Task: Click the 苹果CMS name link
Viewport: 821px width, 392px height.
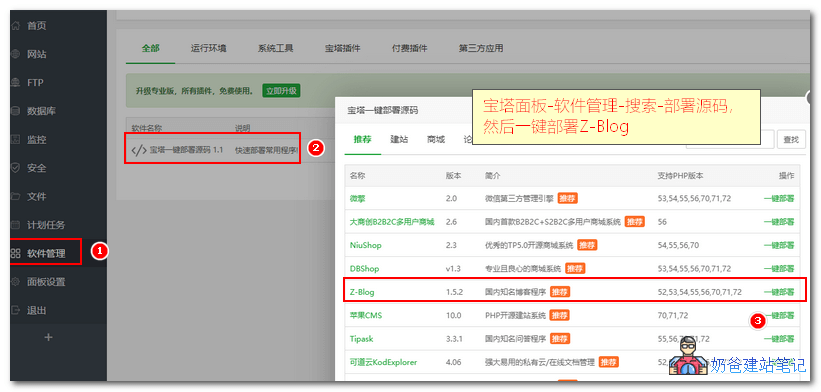Action: 366,316
